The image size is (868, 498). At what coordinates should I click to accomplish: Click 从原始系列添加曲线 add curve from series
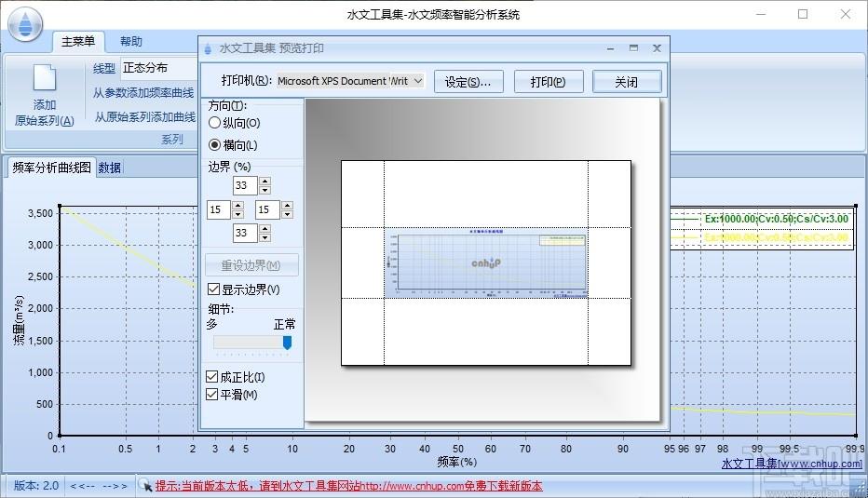tap(144, 116)
